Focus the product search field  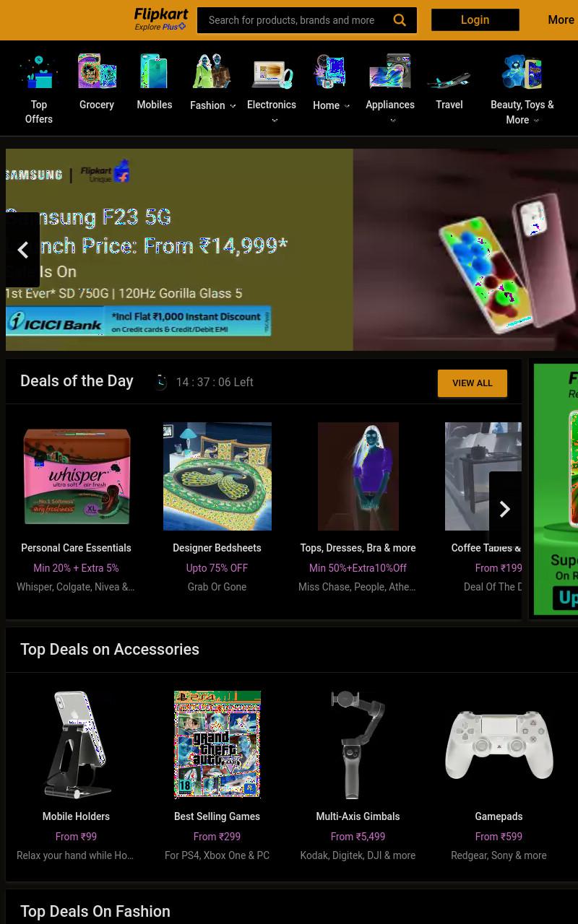[291, 20]
